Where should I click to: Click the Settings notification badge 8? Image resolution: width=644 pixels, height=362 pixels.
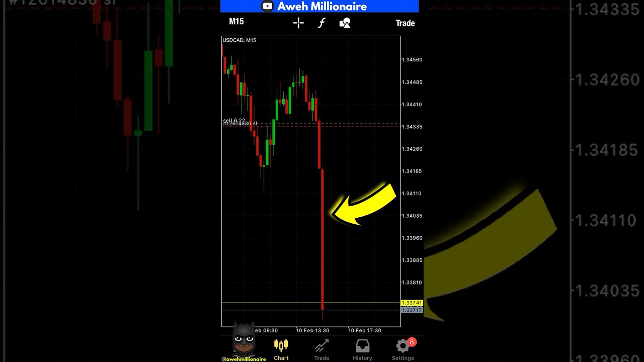tap(412, 342)
